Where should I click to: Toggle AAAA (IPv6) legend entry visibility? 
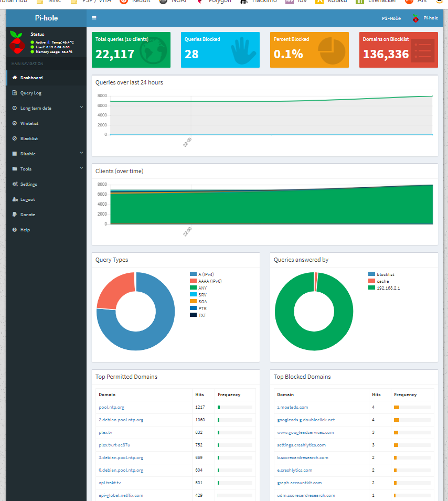tap(209, 281)
